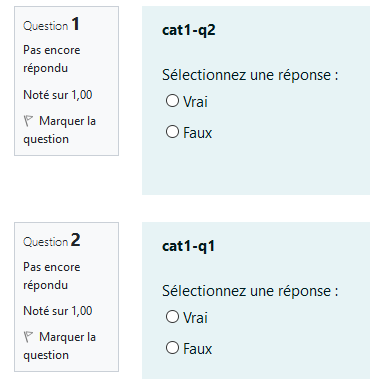This screenshot has width=370, height=379.
Task: Click the "Question 1" heading in the info box
Action: 51,24
